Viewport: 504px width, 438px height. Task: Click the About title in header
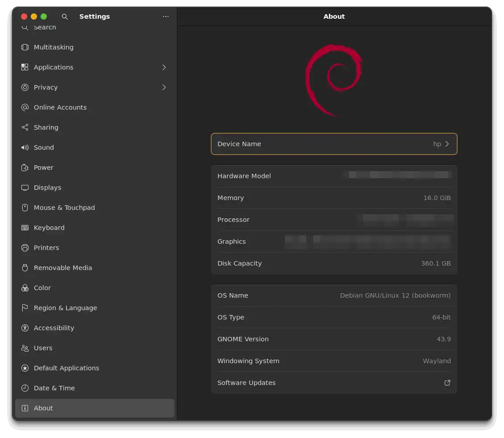[334, 16]
